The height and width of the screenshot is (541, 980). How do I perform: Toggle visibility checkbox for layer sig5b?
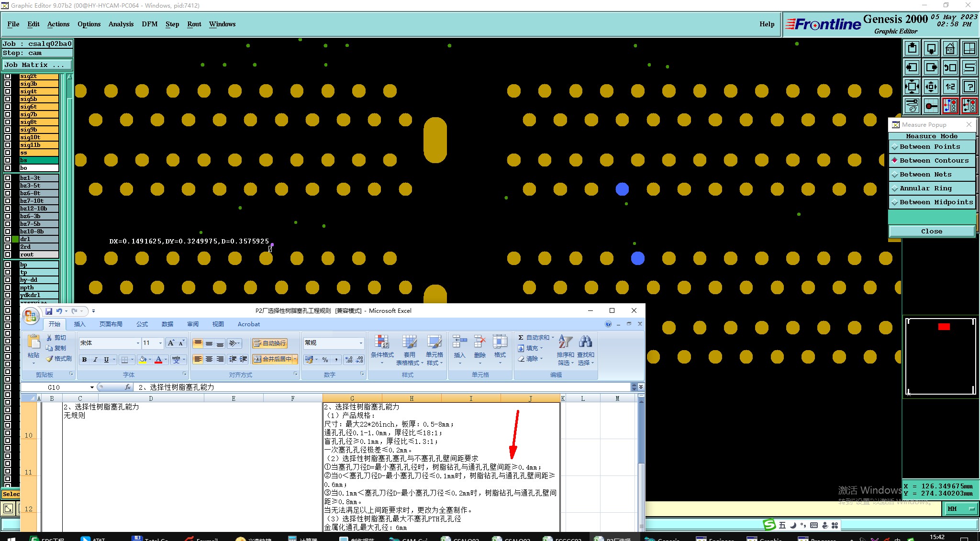(x=8, y=99)
